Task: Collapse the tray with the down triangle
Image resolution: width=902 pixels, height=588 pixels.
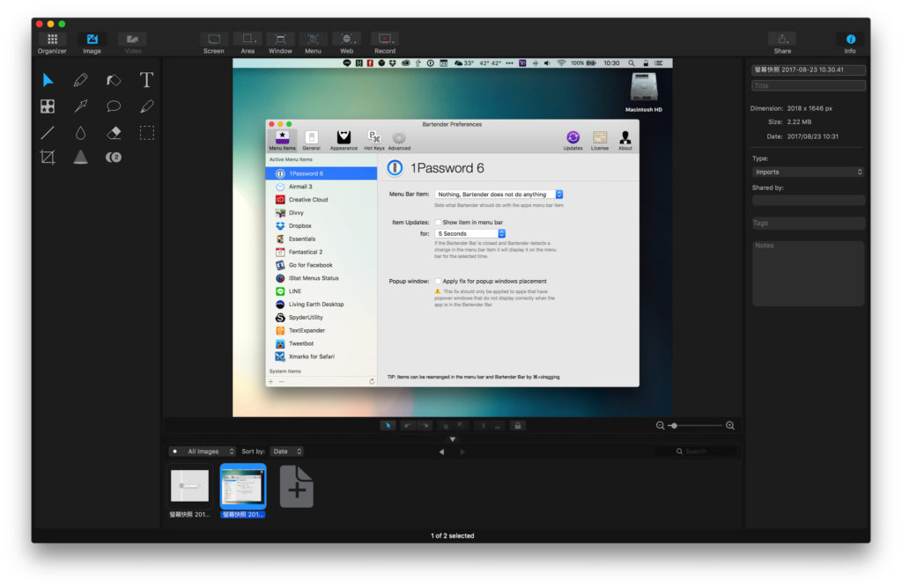Action: [452, 438]
